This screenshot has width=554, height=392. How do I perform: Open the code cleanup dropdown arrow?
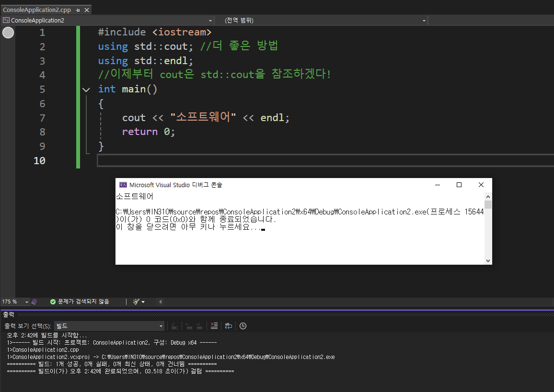(143, 302)
